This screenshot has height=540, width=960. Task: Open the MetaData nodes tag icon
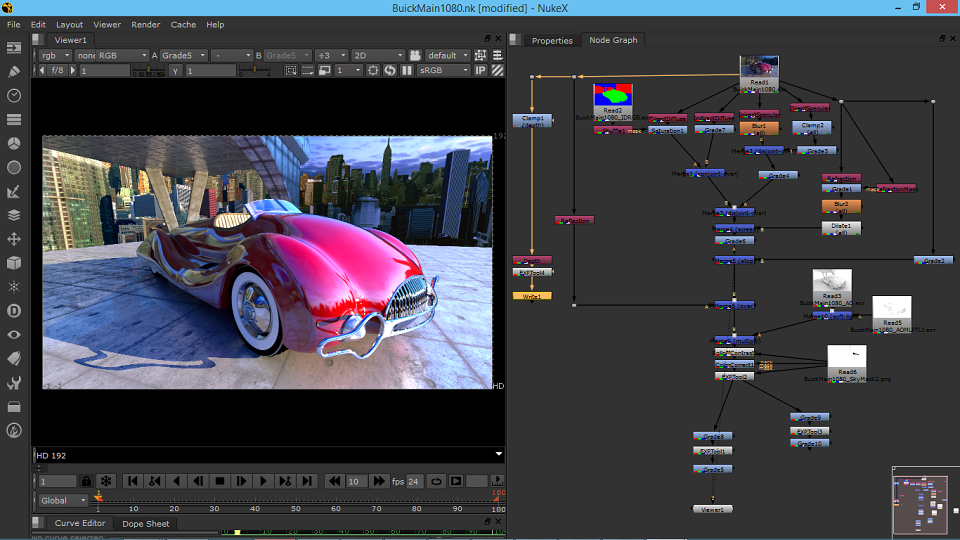13,358
